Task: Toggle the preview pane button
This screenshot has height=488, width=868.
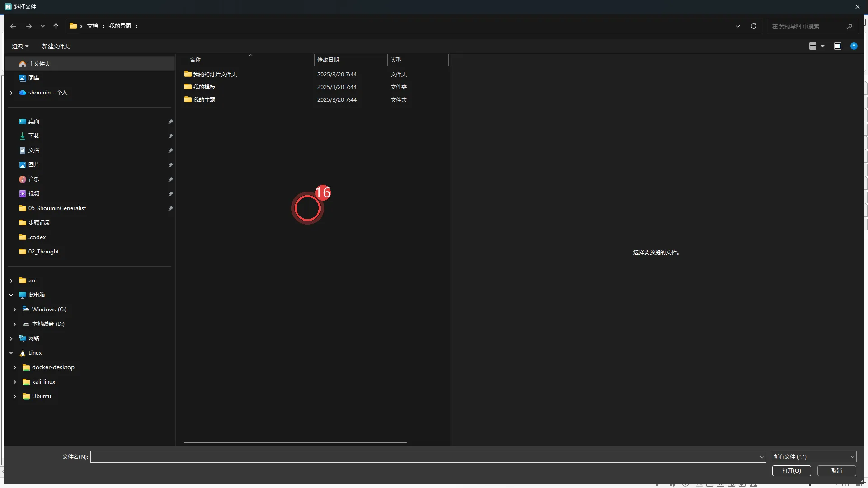Action: click(838, 46)
